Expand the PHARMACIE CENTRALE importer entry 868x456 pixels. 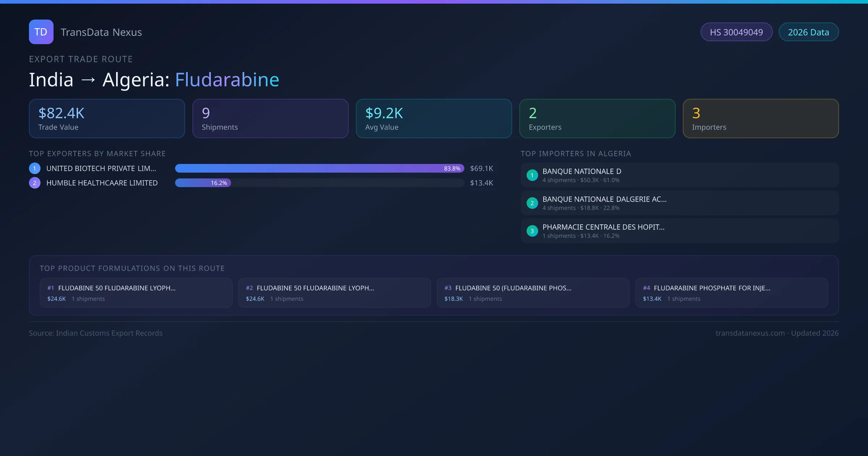coord(679,231)
